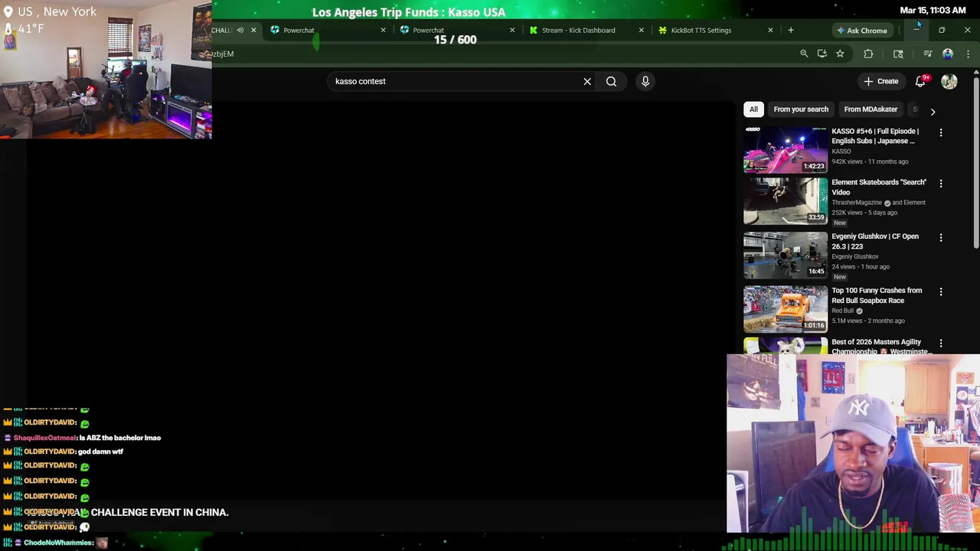The image size is (980, 551).
Task: Open the ThrasherMagazine channel link
Action: pos(856,203)
